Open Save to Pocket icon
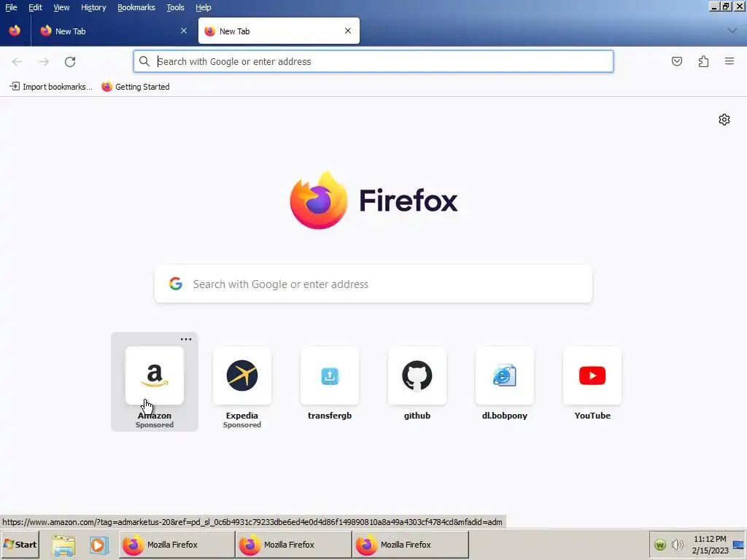The image size is (747, 560). tap(676, 61)
